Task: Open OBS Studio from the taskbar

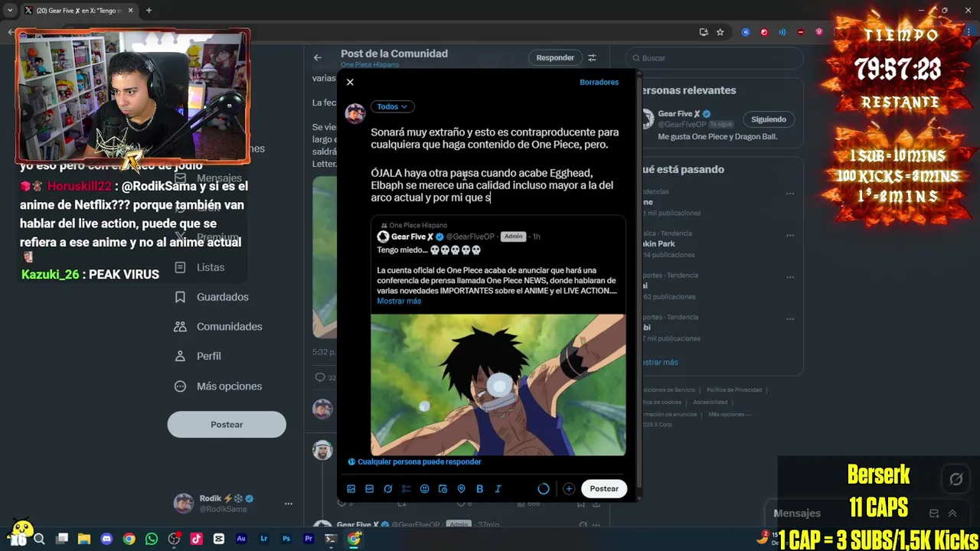Action: click(174, 539)
